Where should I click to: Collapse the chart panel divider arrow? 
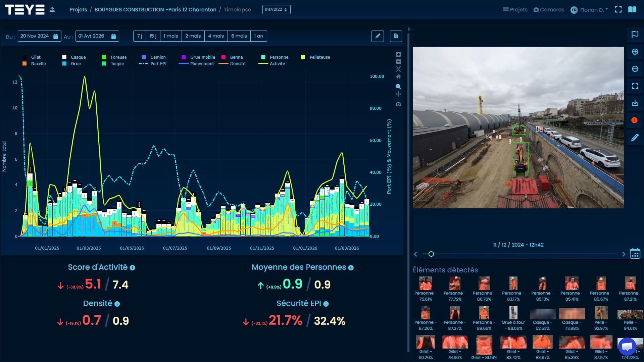pyautogui.click(x=409, y=29)
